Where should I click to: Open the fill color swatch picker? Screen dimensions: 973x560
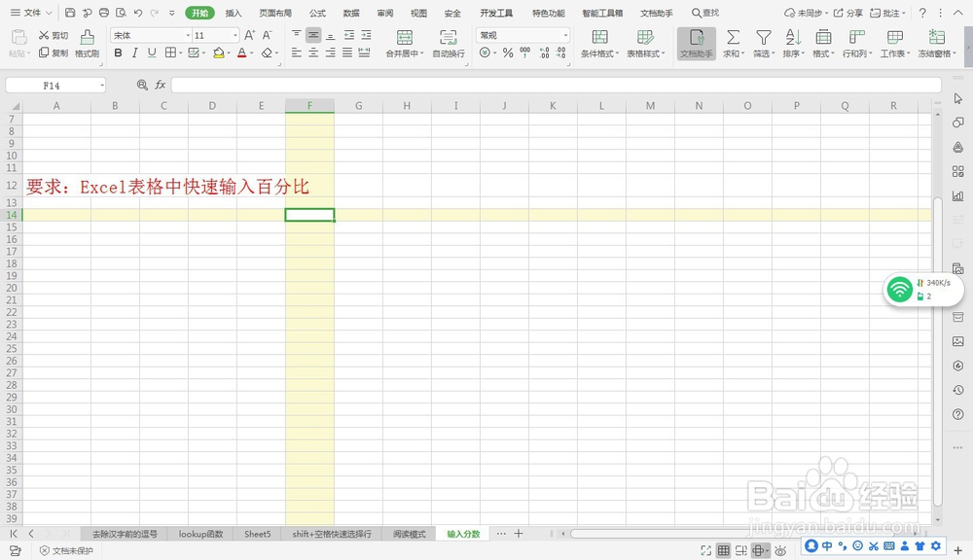coord(230,52)
